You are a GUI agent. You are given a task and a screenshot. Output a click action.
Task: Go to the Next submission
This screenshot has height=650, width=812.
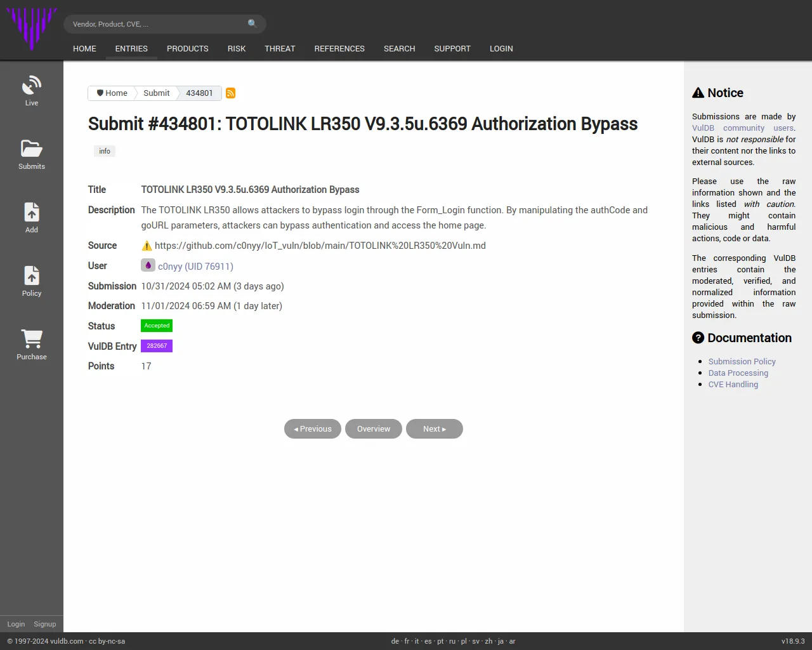pyautogui.click(x=435, y=429)
